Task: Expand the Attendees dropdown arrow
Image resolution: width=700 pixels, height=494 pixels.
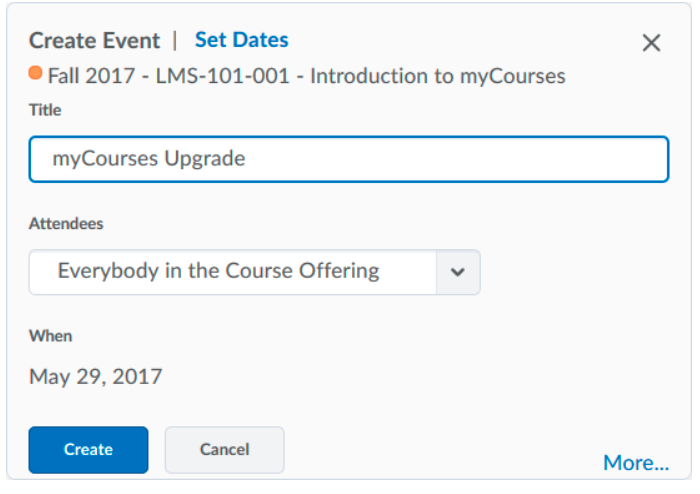Action: [458, 272]
